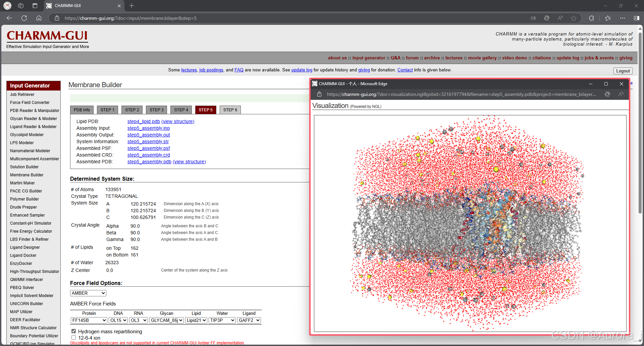This screenshot has height=346, width=644.
Task: Open the DNA OL15 dropdown
Action: [118, 320]
